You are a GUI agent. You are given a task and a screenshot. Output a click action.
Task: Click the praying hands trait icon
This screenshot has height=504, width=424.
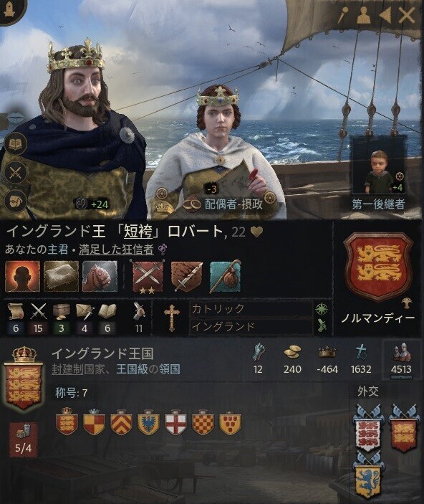(x=100, y=277)
